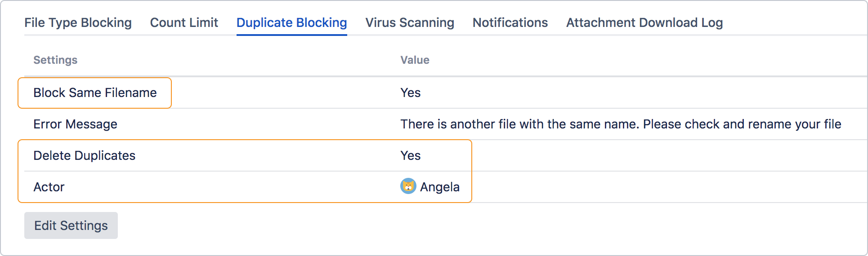Viewport: 868px width, 256px height.
Task: Open the Notifications tab
Action: [x=510, y=22]
